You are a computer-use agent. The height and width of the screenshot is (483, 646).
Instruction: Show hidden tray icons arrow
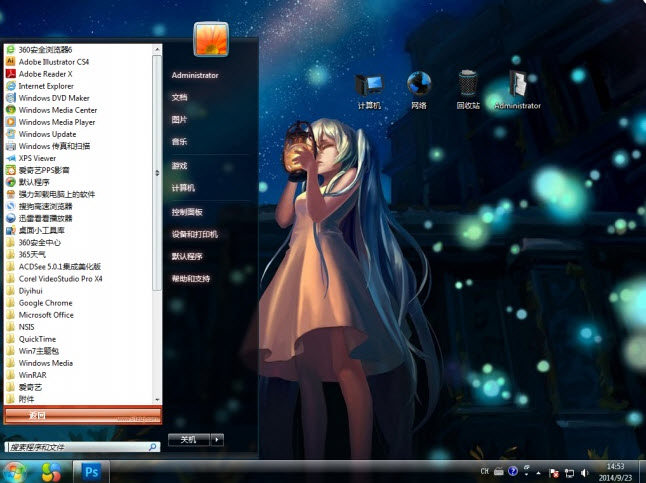coord(538,473)
